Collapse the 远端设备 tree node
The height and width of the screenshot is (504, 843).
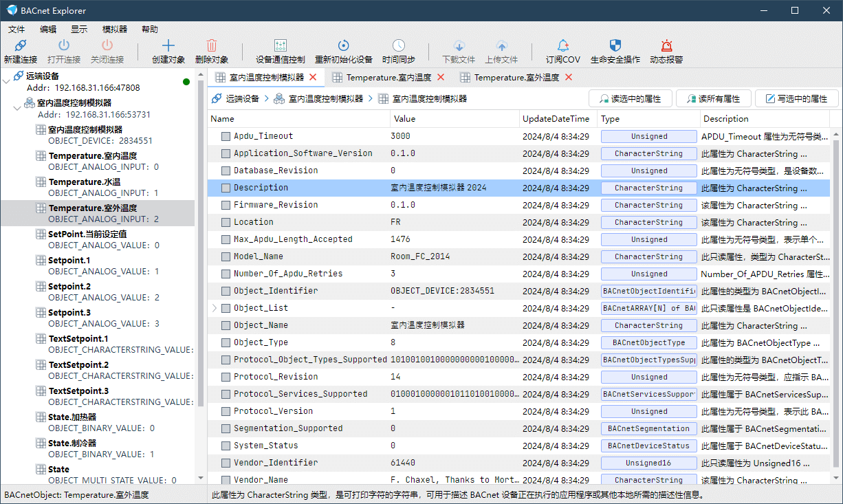7,82
